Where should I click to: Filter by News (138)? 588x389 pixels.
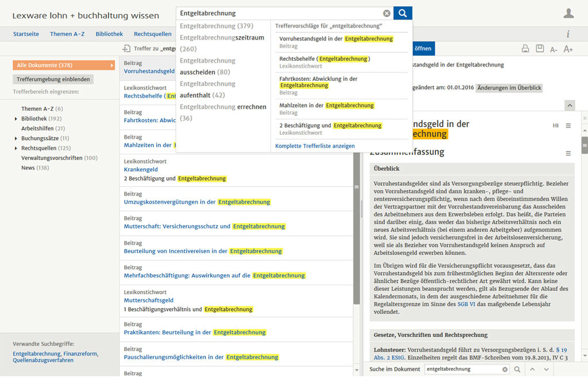(x=35, y=168)
